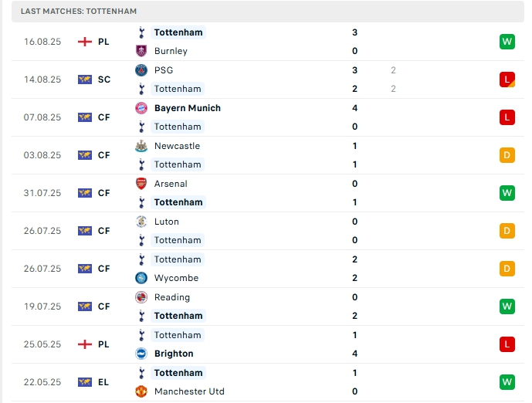532x403 pixels.
Task: Click the Newcastle club crest icon
Action: pos(141,146)
